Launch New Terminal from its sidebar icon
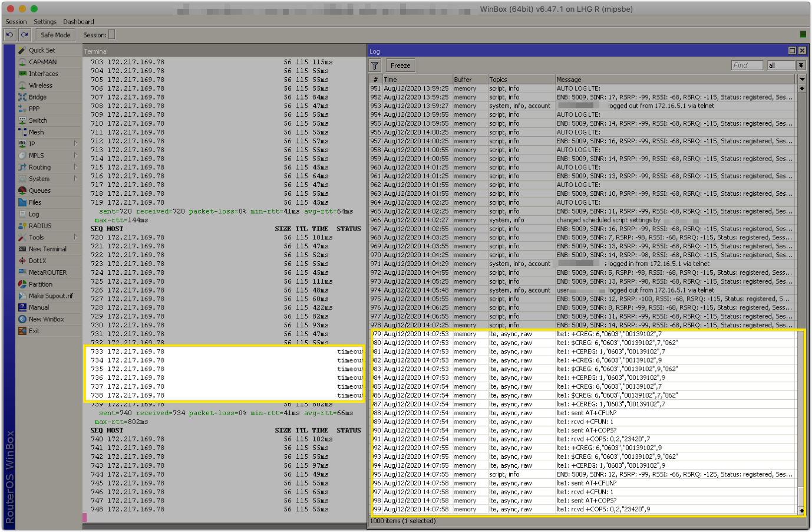This screenshot has height=532, width=812. [22, 249]
